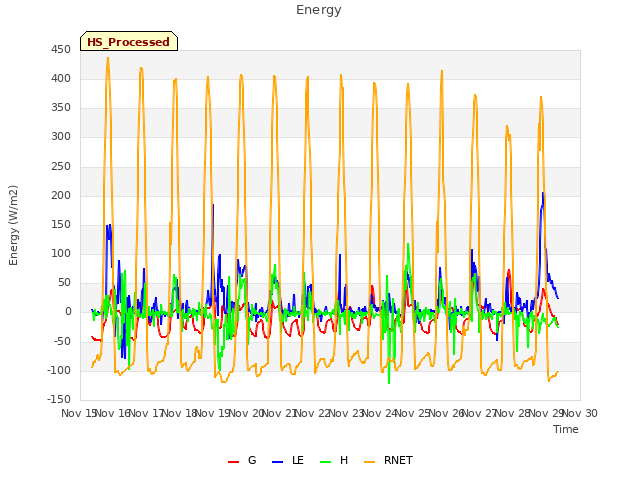This screenshot has height=480, width=640.
Task: Click the -50 y-axis tick label
Action: [x=62, y=341]
